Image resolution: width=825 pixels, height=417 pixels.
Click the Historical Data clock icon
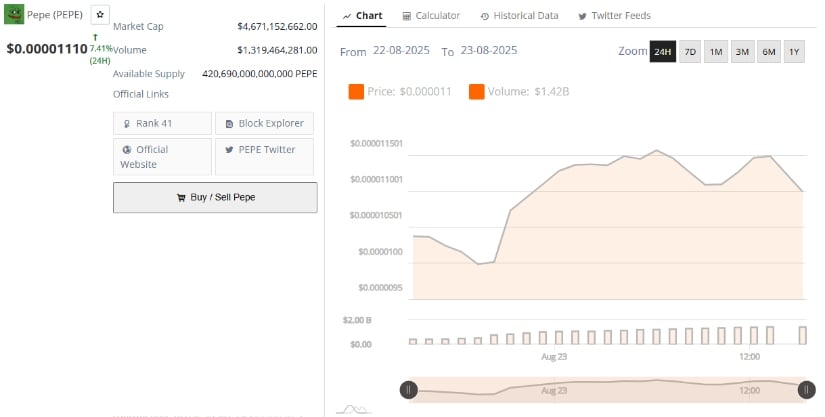pos(485,16)
